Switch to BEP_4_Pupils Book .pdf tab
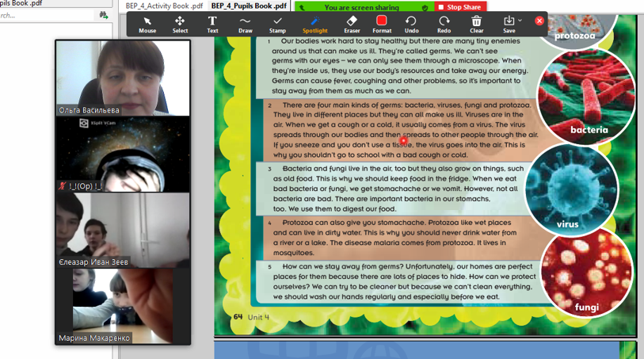 tap(249, 6)
